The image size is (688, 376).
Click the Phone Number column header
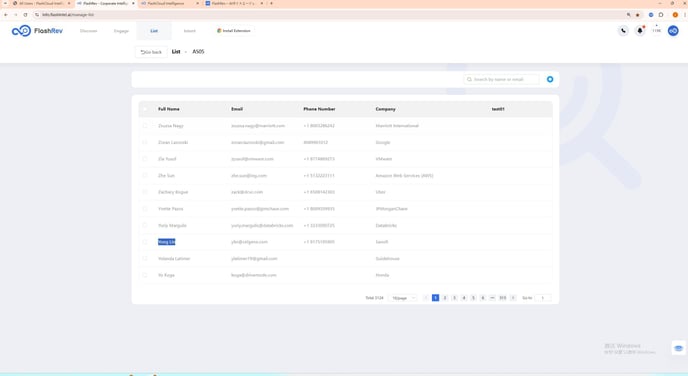(319, 109)
